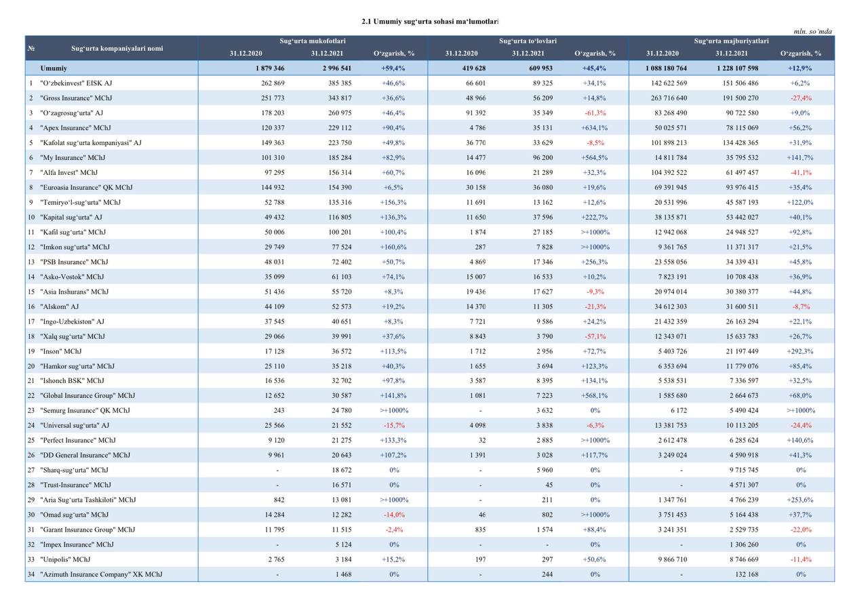Select Azimuth liabilities value 132 168

(x=747, y=575)
